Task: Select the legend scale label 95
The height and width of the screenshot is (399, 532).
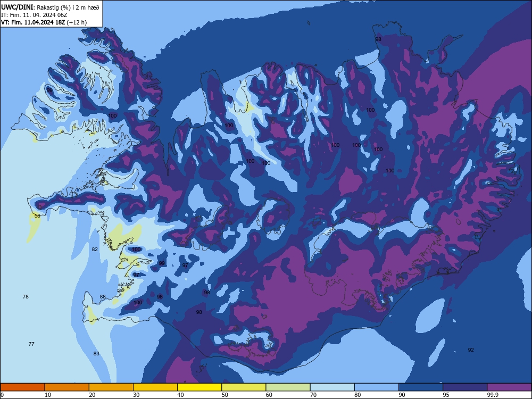Action: 446,395
